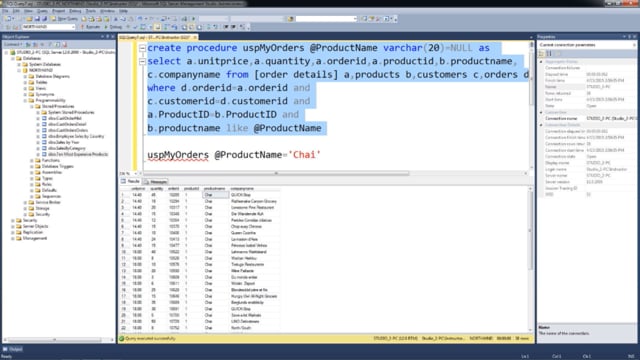
Task: Expand the Tables folder node
Action: pos(25,82)
